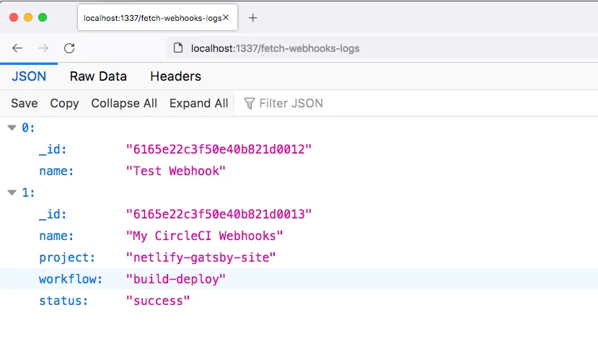
Task: Select the value "6165e22c3f50e40b821d0013"
Action: click(219, 214)
